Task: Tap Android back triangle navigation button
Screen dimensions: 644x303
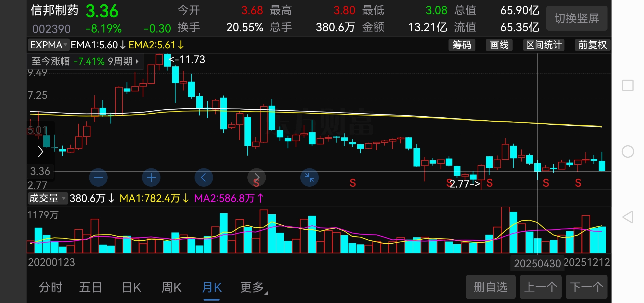Action: (x=628, y=217)
